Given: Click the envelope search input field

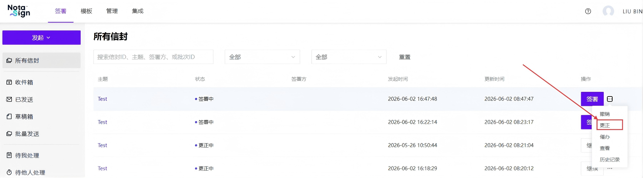Looking at the screenshot, I should (153, 57).
